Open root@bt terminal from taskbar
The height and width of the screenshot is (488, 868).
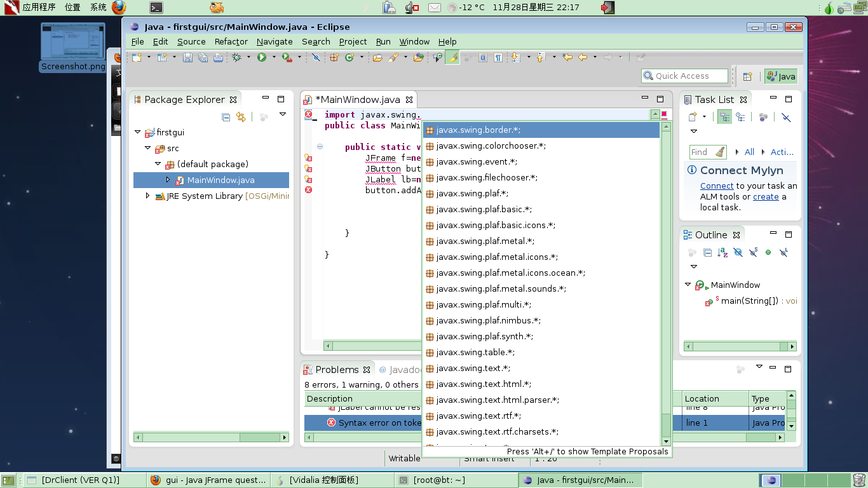point(456,480)
